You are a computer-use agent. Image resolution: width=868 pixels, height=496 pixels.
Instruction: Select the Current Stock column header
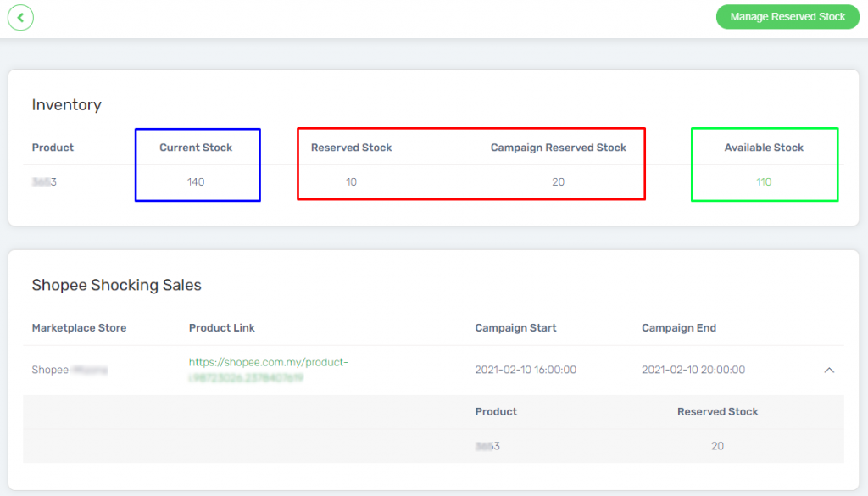coord(196,147)
